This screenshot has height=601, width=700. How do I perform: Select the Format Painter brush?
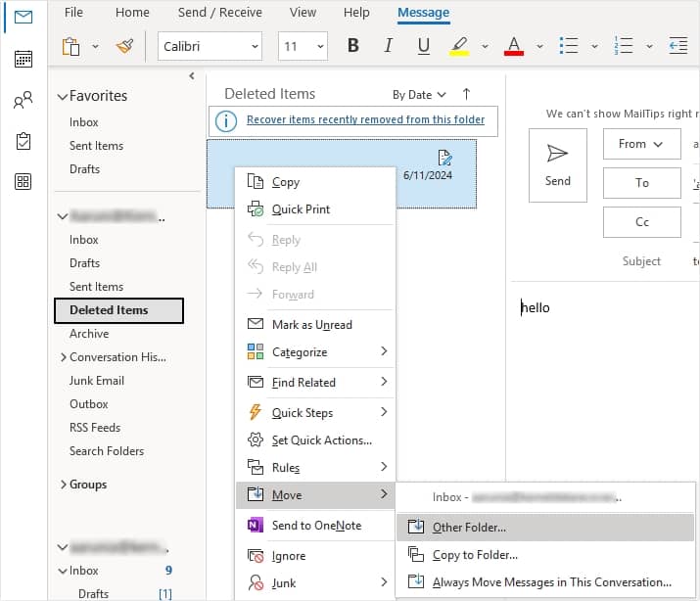[x=124, y=46]
